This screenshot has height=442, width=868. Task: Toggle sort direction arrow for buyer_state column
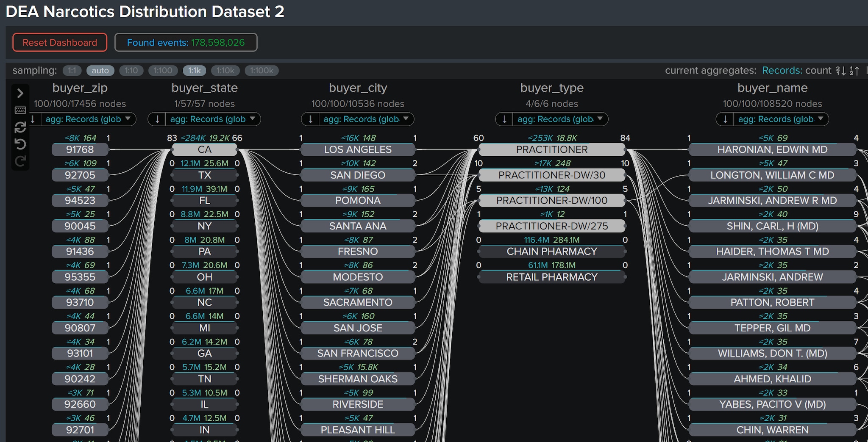coord(157,119)
